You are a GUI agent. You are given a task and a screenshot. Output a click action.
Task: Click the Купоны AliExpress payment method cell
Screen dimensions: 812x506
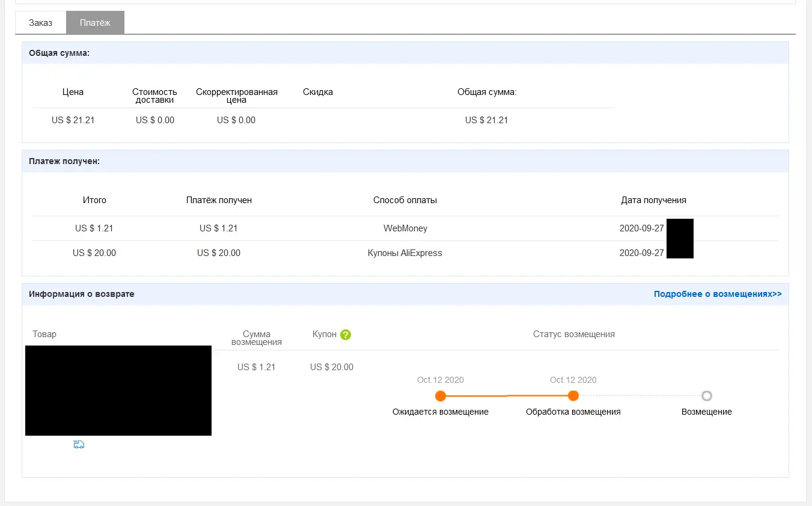point(405,253)
